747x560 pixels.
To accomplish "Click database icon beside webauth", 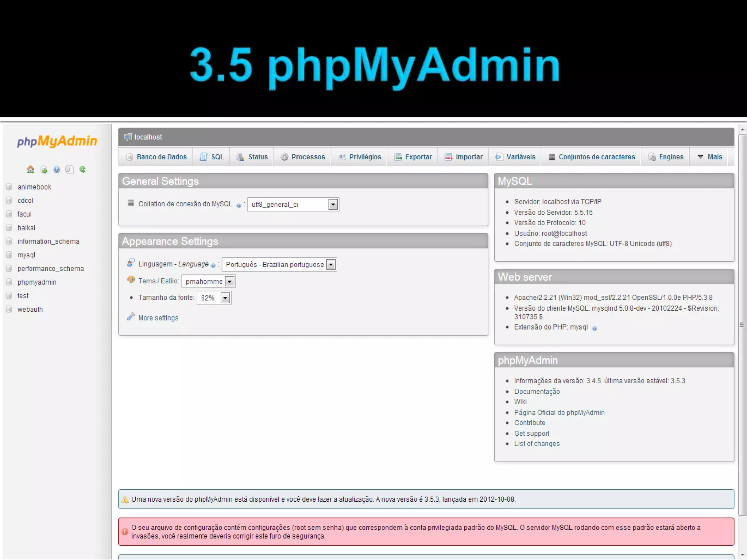I will [9, 309].
